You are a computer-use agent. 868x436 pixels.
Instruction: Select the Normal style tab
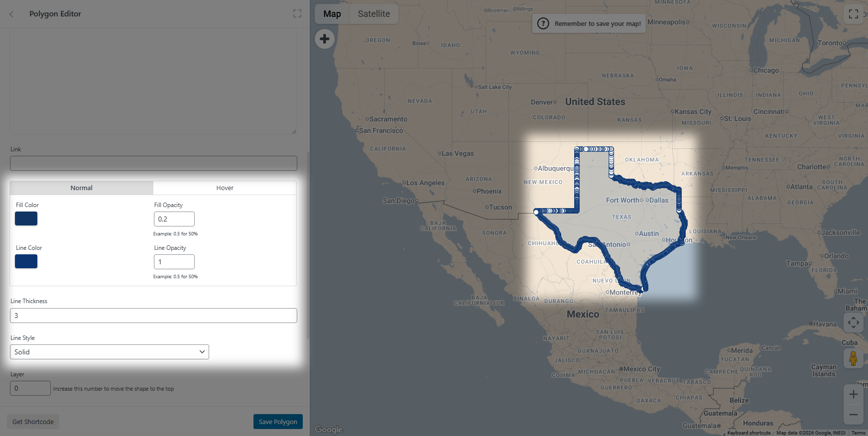click(x=82, y=188)
